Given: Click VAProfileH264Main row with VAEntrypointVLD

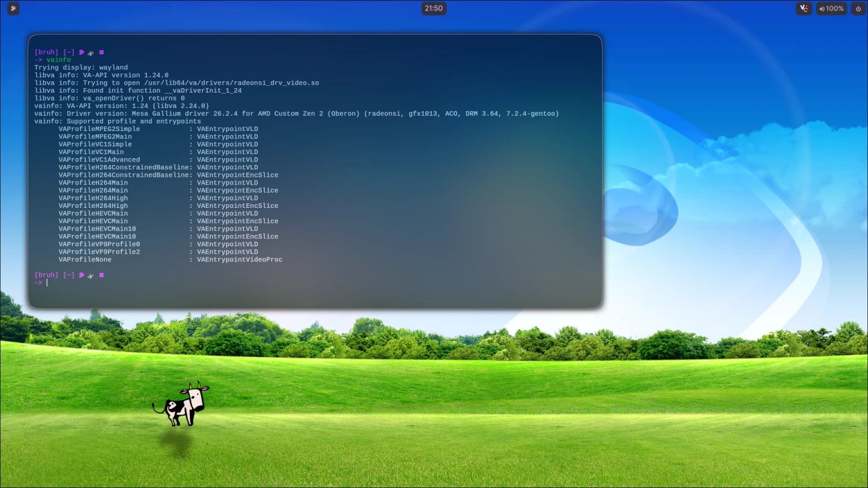Looking at the screenshot, I should point(158,183).
